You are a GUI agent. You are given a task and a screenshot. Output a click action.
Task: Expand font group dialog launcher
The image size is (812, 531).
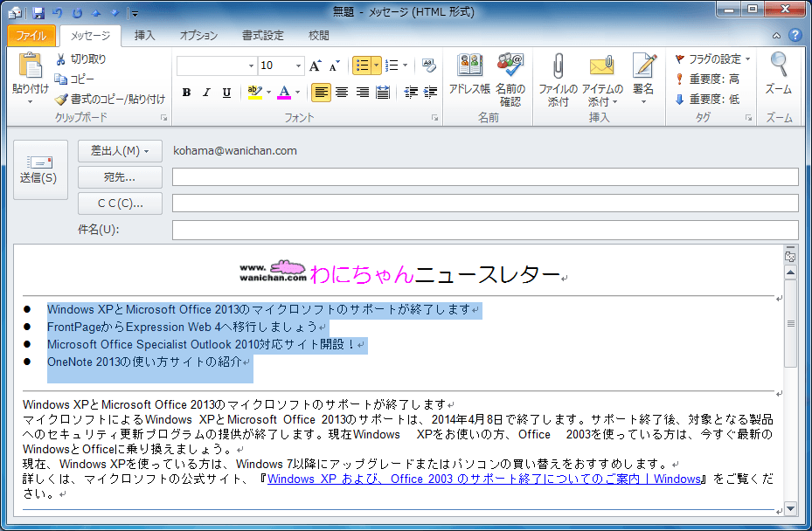click(435, 118)
